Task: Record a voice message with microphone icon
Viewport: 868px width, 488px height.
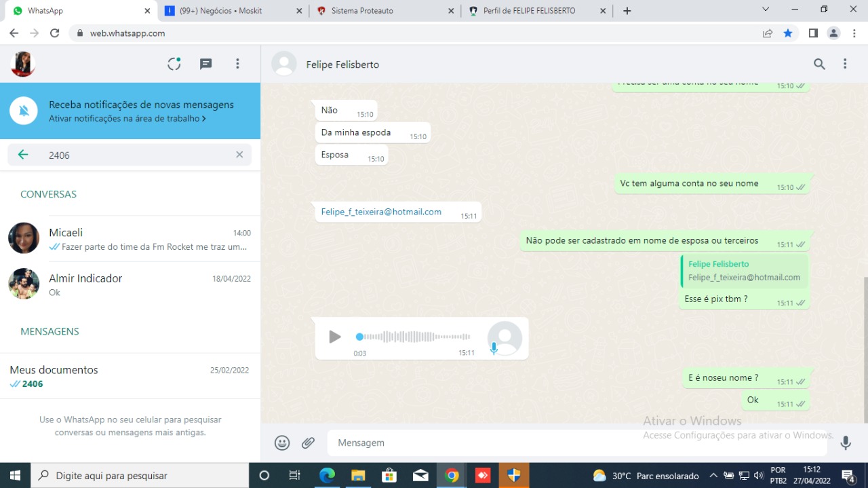Action: 845,443
